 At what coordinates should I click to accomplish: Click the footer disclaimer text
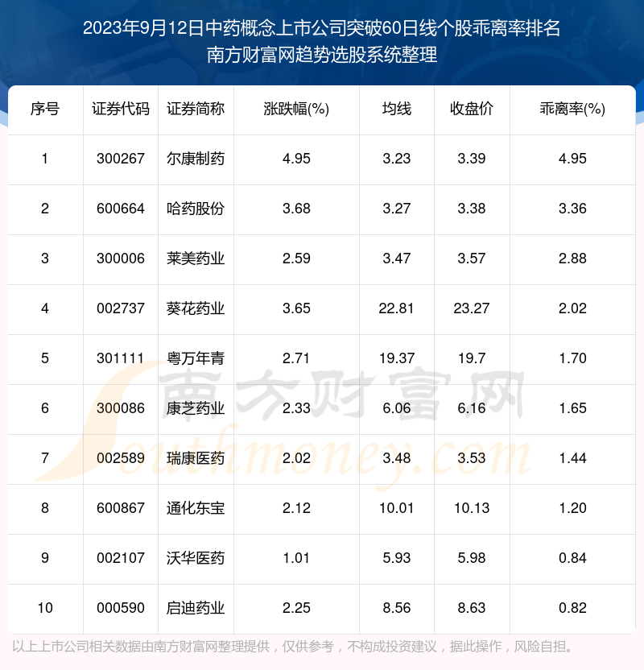[x=293, y=647]
